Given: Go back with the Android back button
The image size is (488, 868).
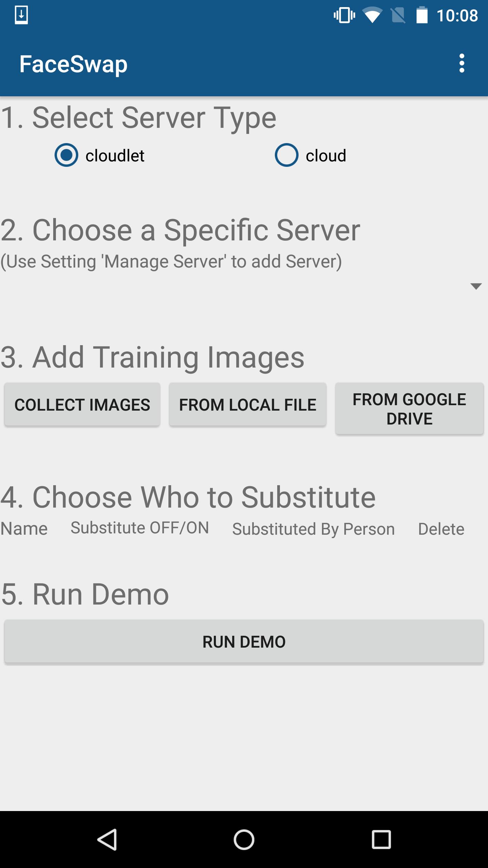Looking at the screenshot, I should coord(107,840).
